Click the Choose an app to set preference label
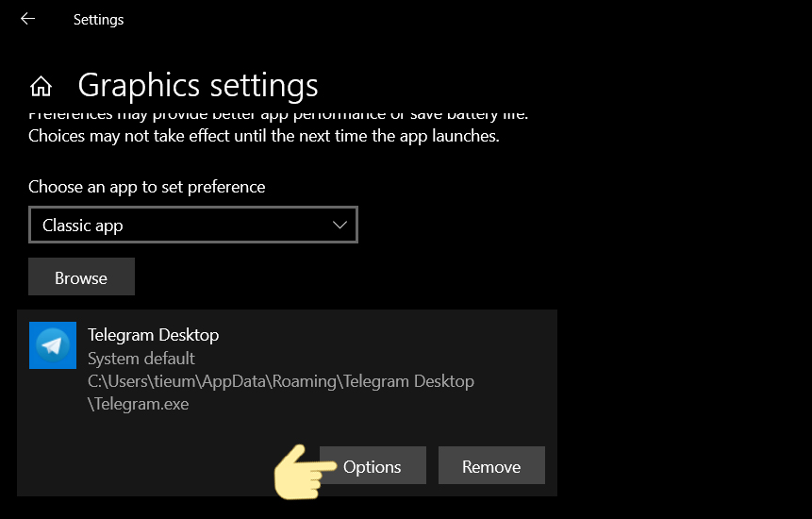The width and height of the screenshot is (812, 519). tap(146, 187)
